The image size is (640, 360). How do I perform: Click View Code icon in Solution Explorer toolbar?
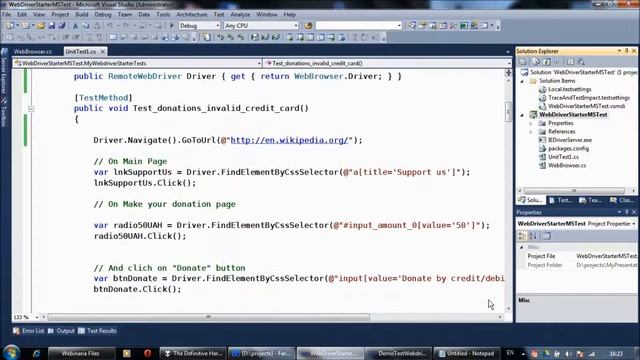point(571,62)
